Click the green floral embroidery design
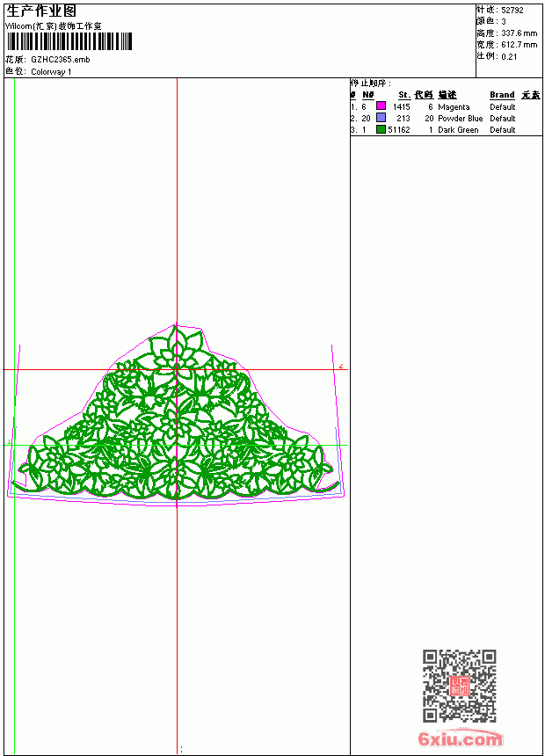Screen dimensions: 545x756 pyautogui.click(x=175, y=414)
